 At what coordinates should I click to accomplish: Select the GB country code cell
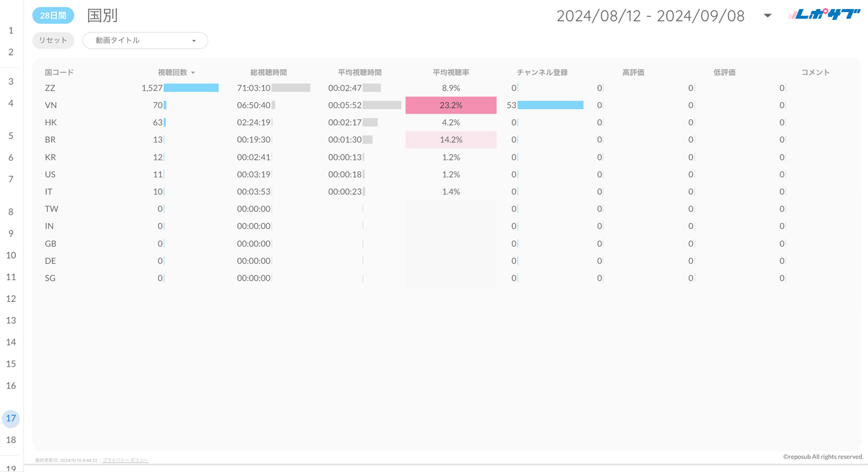[50, 244]
